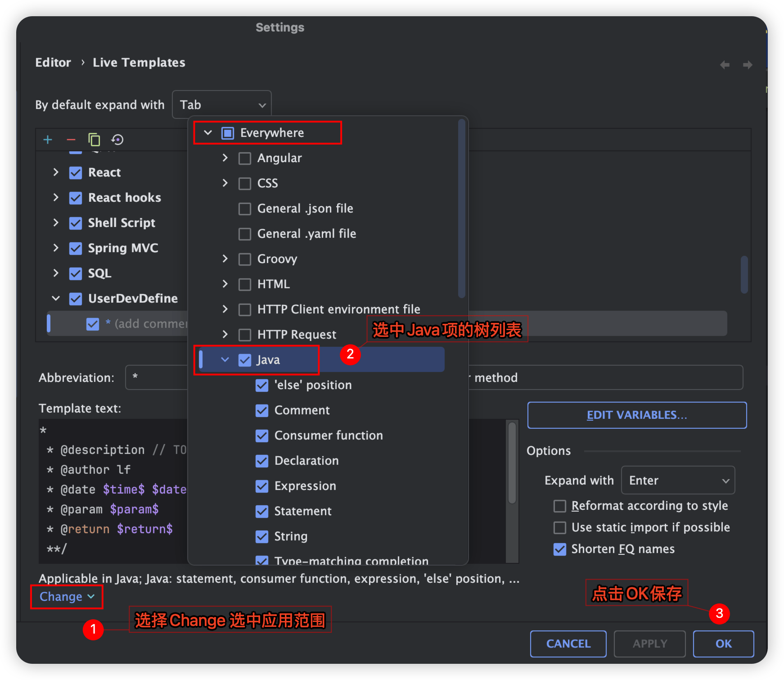The width and height of the screenshot is (784, 680).
Task: Uncheck the Comment context checkbox
Action: coord(262,411)
